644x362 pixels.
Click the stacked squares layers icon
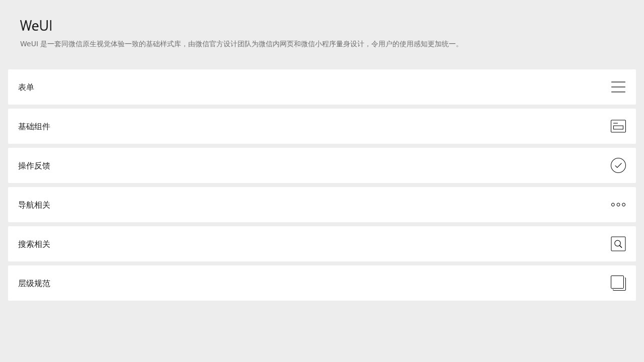618,283
